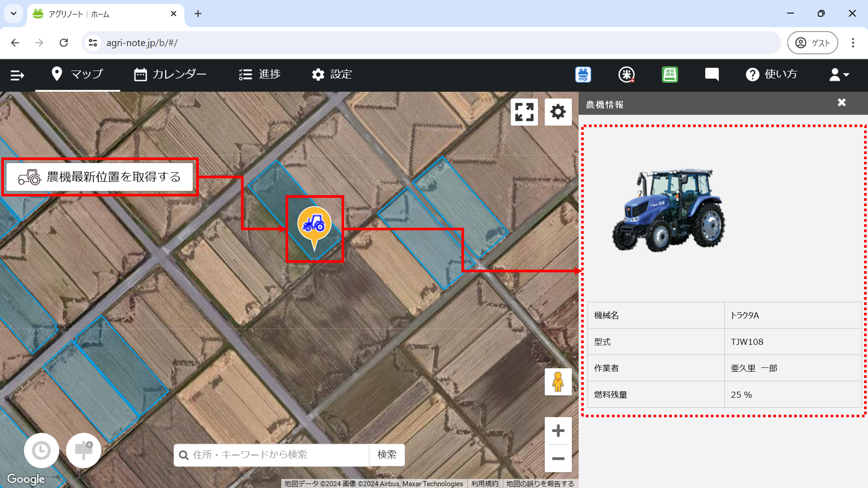Open the green 農薬検索 book icon
The width and height of the screenshot is (868, 488).
tap(670, 75)
